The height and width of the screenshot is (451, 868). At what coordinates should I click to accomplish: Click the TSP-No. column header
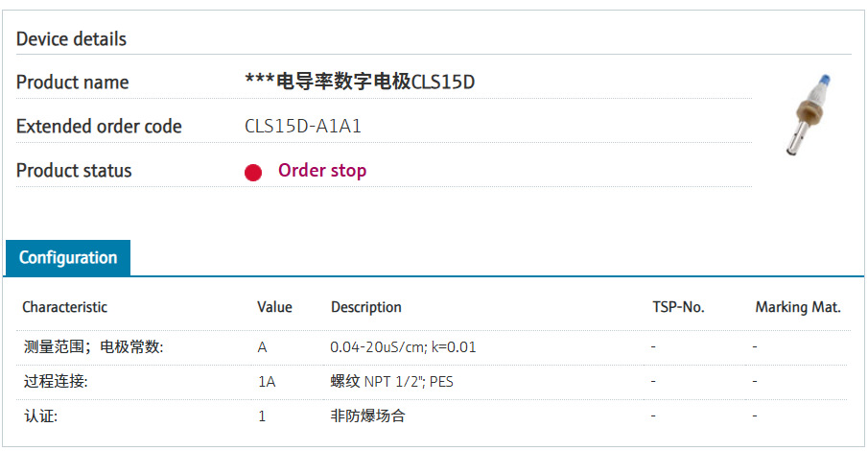pyautogui.click(x=678, y=307)
